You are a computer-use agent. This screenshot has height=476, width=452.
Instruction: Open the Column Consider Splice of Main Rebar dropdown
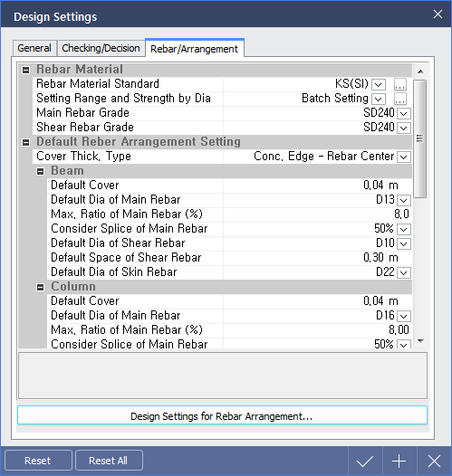point(404,344)
